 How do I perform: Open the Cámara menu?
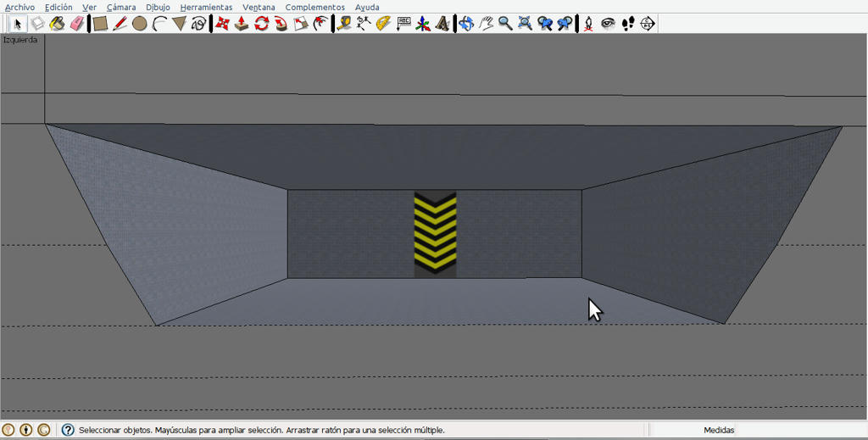[121, 7]
